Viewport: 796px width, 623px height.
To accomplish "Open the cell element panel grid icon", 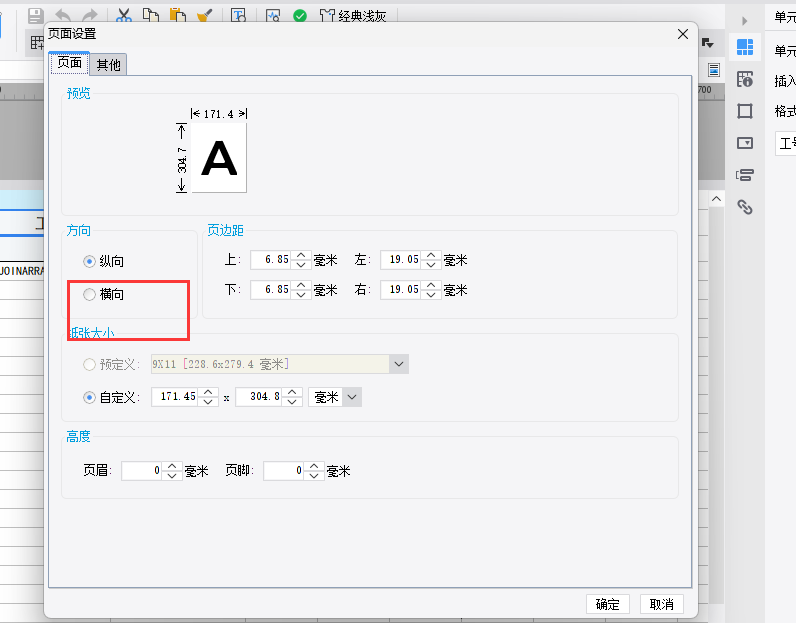I will 745,47.
